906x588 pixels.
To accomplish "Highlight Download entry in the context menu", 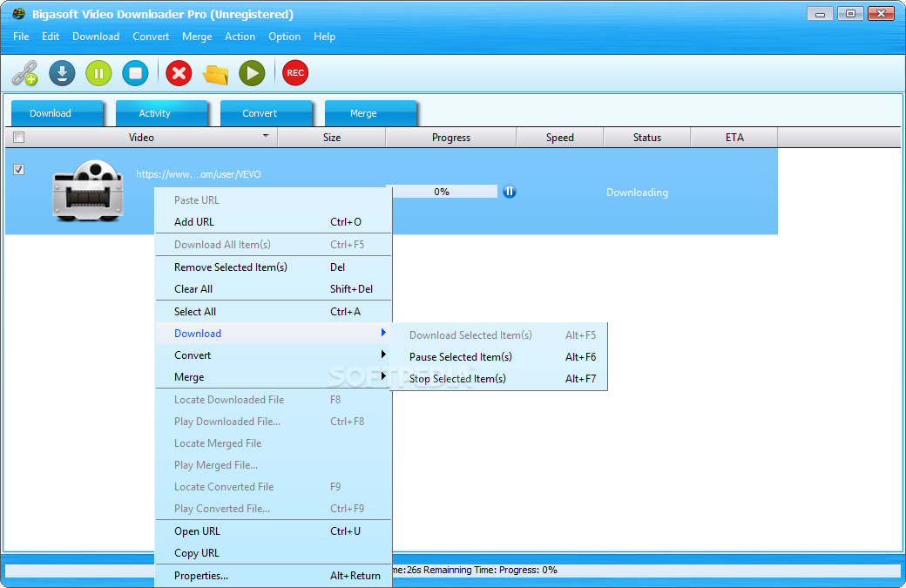I will point(274,334).
